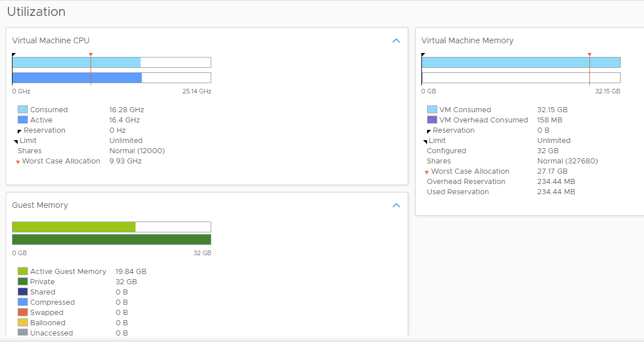Click the memory Limit marker icon
This screenshot has height=352, width=644.
425,141
